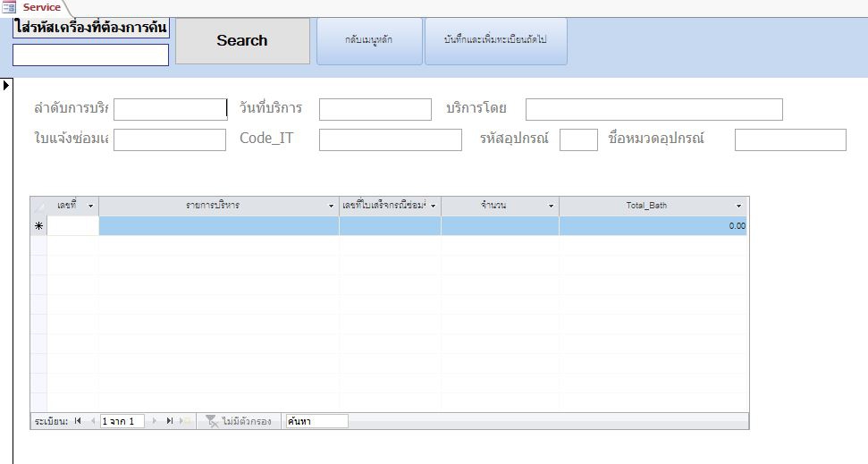Click the select-all corner of the datasheet
The image size is (868, 464).
38,206
